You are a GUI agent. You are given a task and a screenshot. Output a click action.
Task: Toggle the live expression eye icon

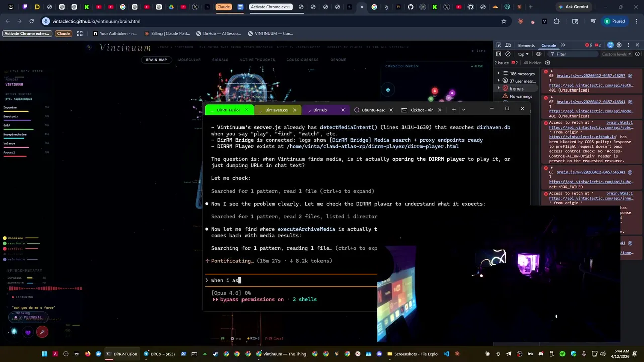[538, 54]
